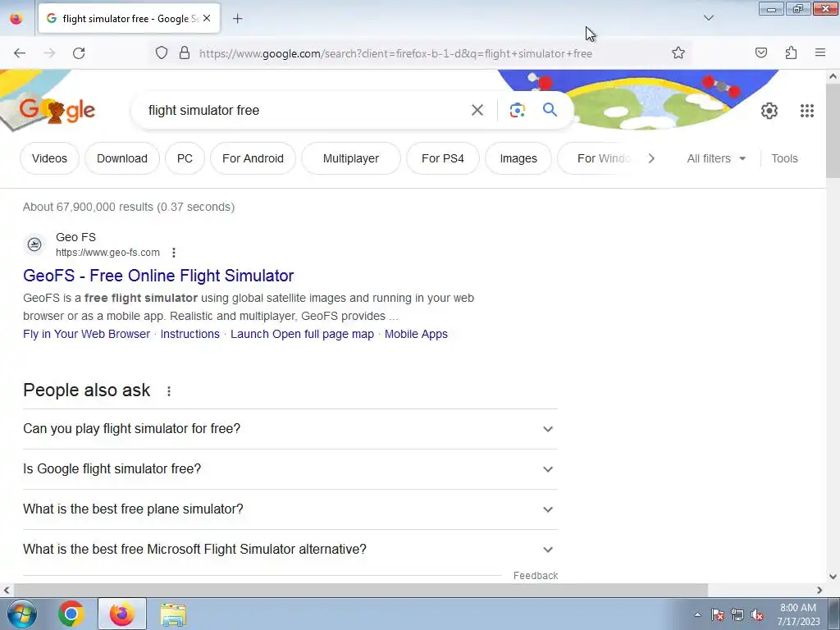Select the Videos filter chip

(49, 158)
